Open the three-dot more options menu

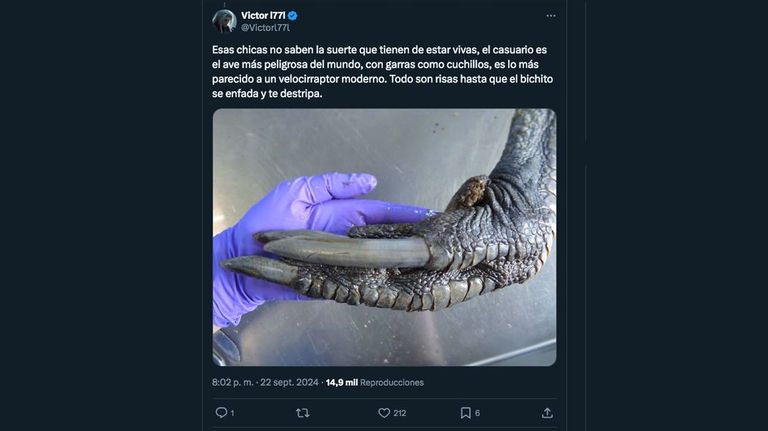click(551, 16)
